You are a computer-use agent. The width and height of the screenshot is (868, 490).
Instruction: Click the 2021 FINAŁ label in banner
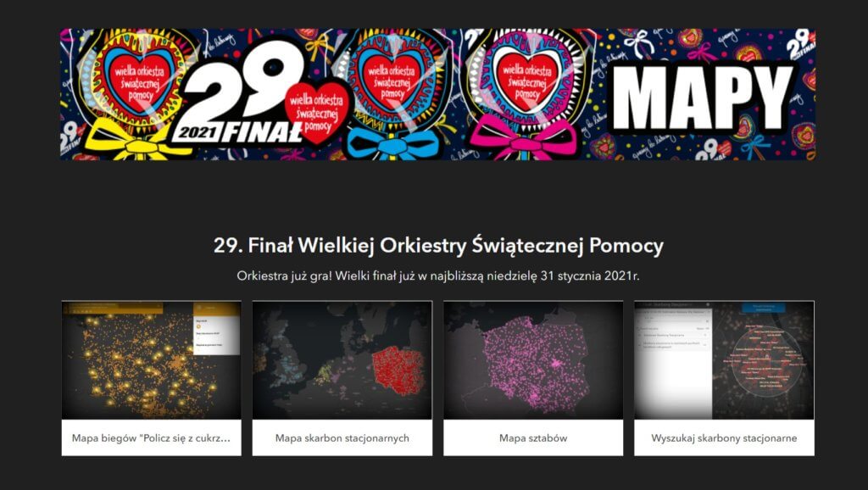(x=238, y=133)
